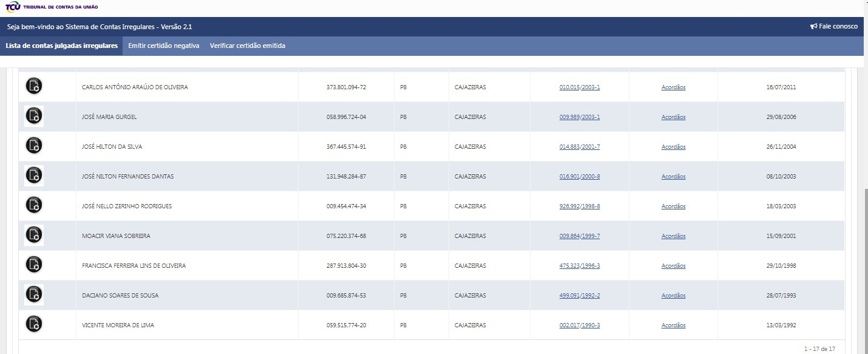Click document icon for Francisca Ferreira Lins
The height and width of the screenshot is (354, 868).
pos(34,265)
